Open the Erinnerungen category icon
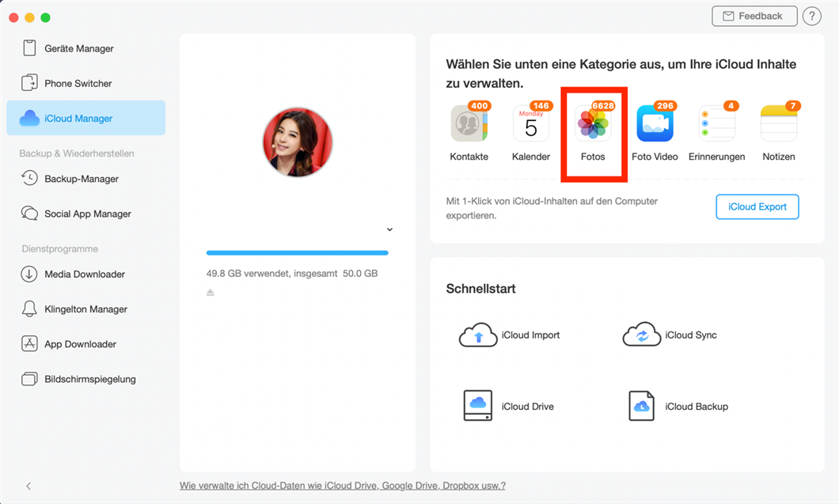Viewport: 839px width, 504px height. 717,123
